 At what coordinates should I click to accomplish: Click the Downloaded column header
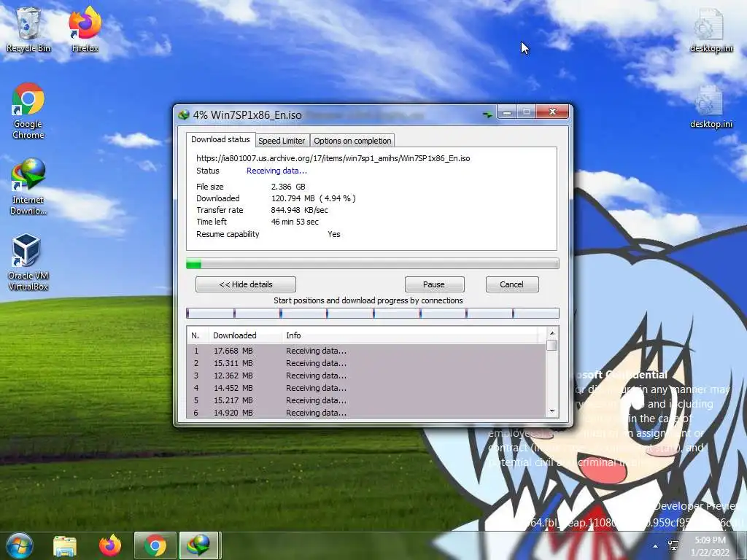(245, 335)
